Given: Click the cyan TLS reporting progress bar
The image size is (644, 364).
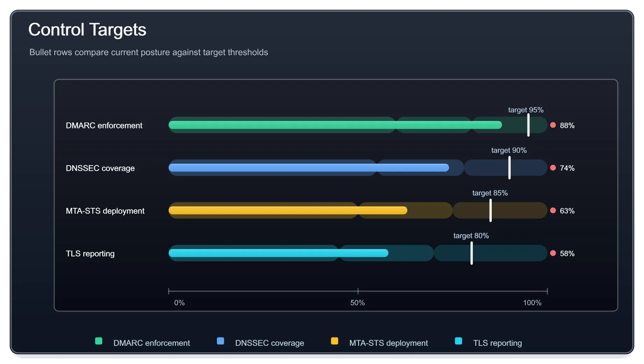Looking at the screenshot, I should [279, 253].
